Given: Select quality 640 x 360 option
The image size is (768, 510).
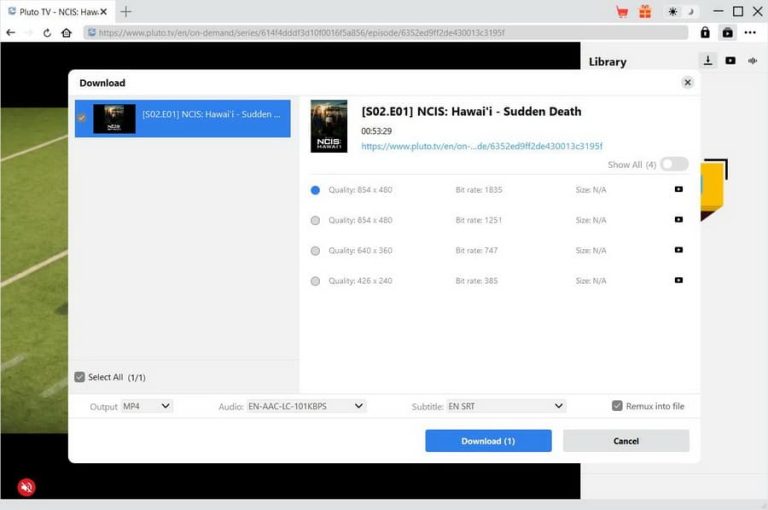Looking at the screenshot, I should (x=315, y=251).
